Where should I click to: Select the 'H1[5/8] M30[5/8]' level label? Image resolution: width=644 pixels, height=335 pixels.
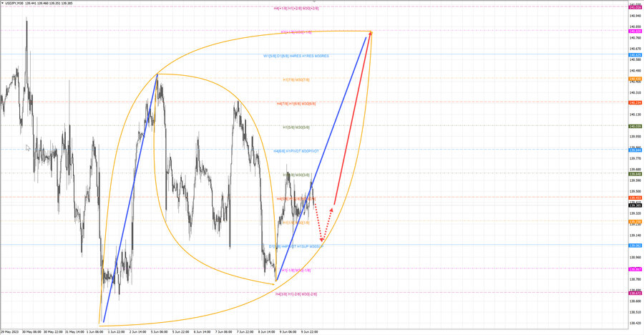click(296, 127)
